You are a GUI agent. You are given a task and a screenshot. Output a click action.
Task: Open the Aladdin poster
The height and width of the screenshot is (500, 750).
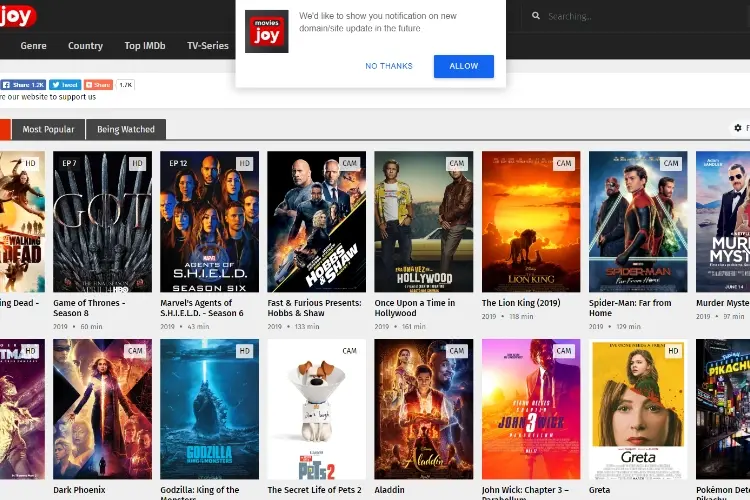point(424,409)
